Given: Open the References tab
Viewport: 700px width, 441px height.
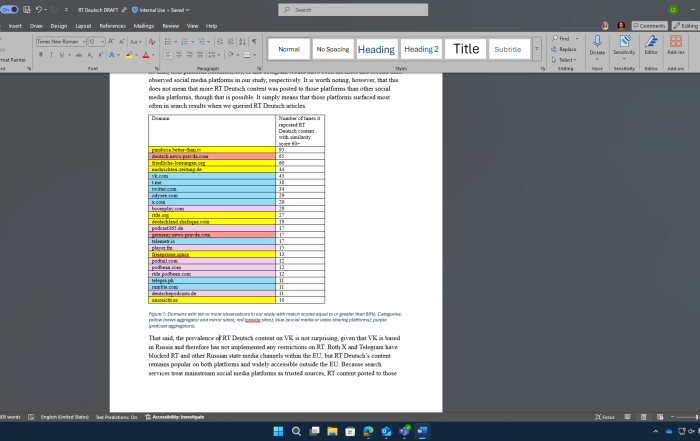Looking at the screenshot, I should click(112, 26).
